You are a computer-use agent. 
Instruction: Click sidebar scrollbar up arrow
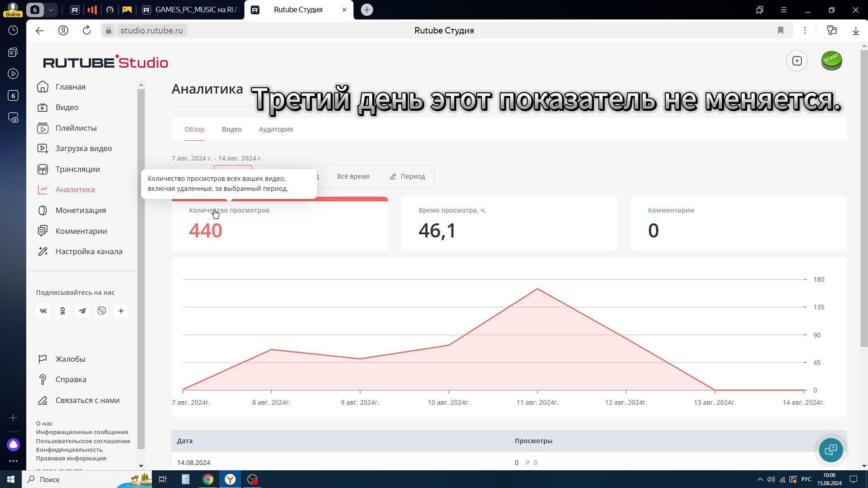click(x=141, y=85)
